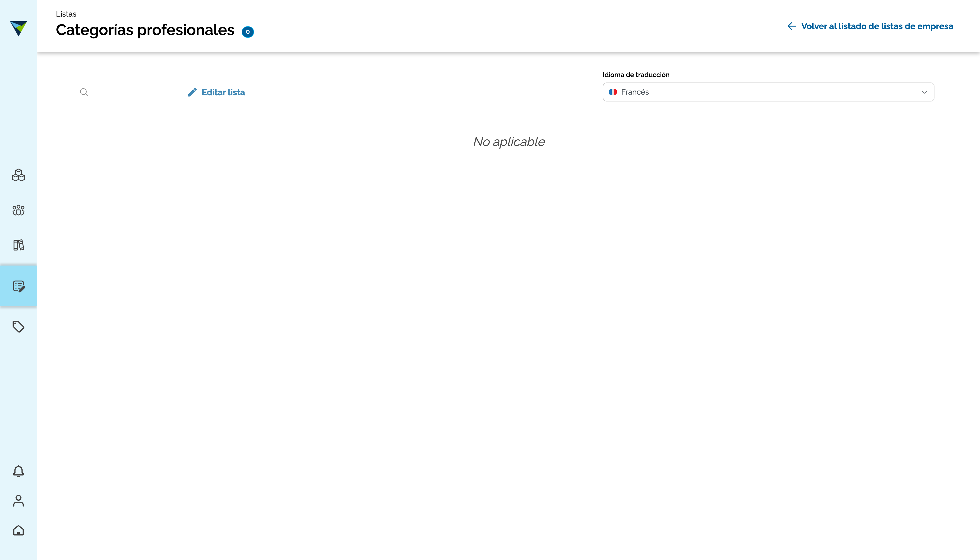This screenshot has width=980, height=560.
Task: Click the Listas breadcrumb label
Action: pyautogui.click(x=66, y=14)
